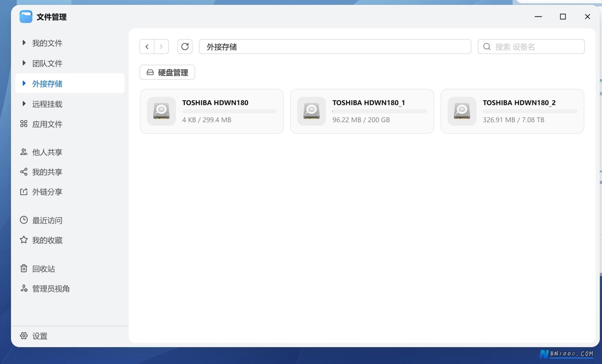Open 设置 at the sidebar bottom
The width and height of the screenshot is (602, 364).
pyautogui.click(x=70, y=336)
